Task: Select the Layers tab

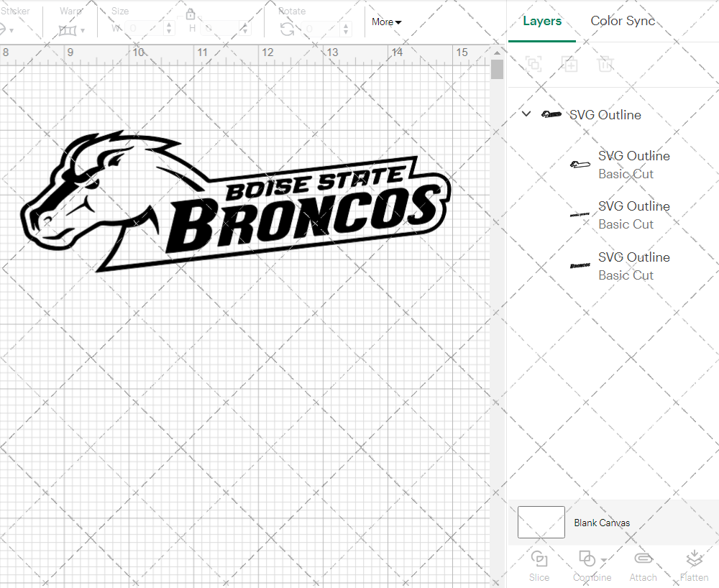Action: point(542,21)
